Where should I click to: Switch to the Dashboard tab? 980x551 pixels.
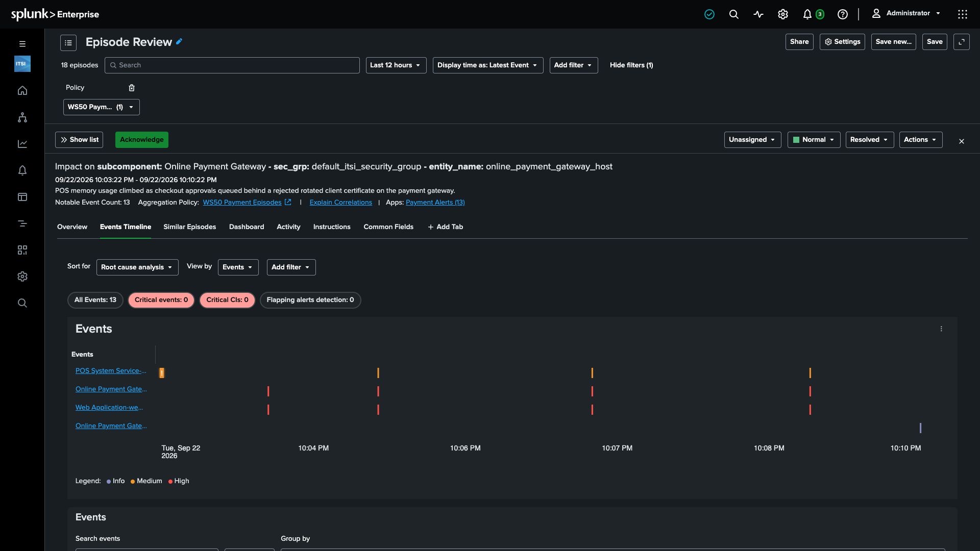(247, 227)
